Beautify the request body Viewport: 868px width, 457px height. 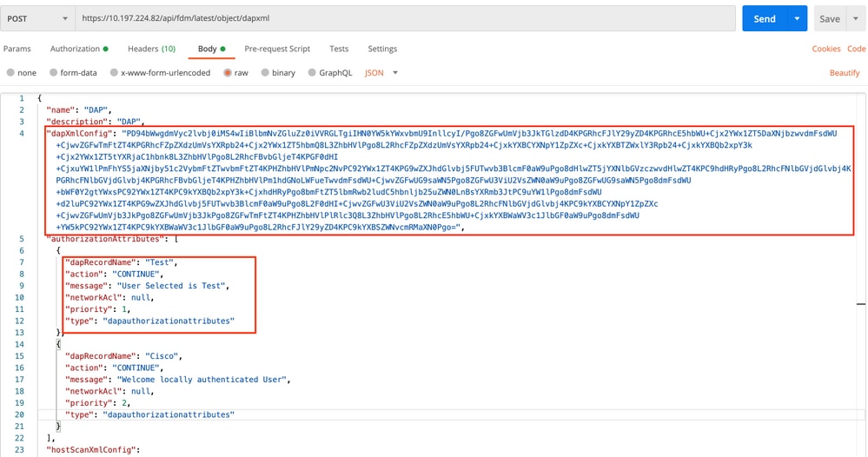pos(845,72)
